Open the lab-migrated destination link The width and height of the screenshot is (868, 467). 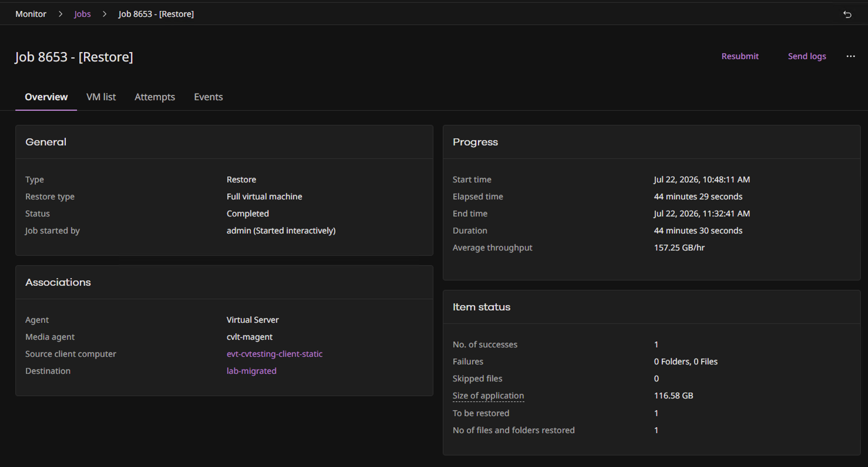tap(251, 371)
